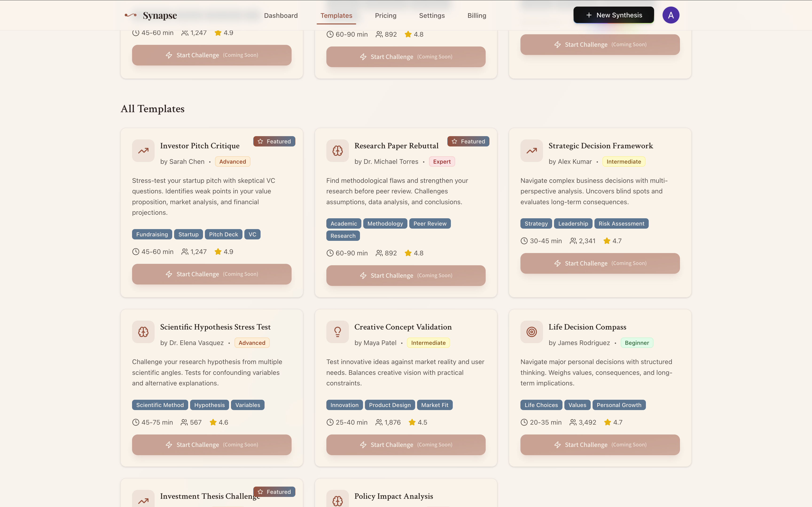Start Challenge for Life Decision Compass
812x507 pixels.
(x=600, y=445)
